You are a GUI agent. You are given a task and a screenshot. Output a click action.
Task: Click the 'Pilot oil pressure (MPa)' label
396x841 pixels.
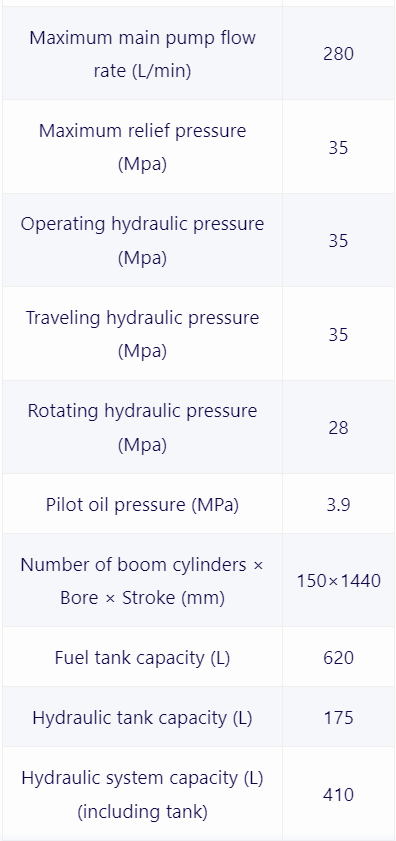click(142, 505)
